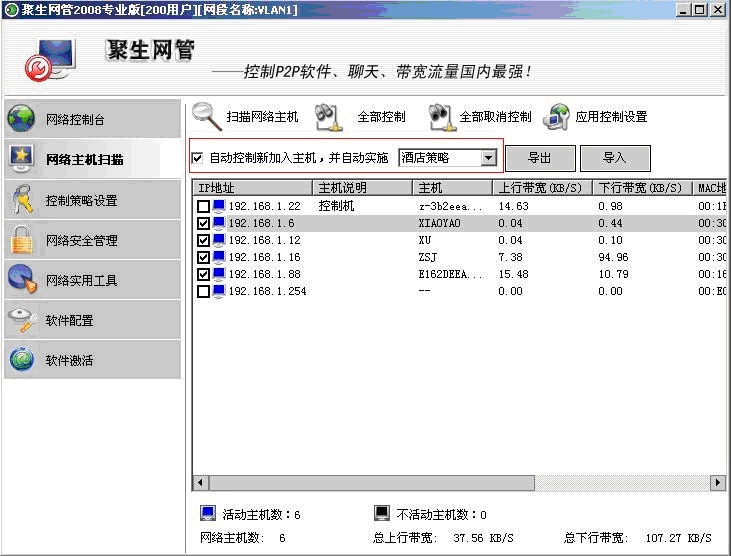This screenshot has height=556, width=731.
Task: Click the 软件配置 sidebar icon
Action: pos(21,320)
